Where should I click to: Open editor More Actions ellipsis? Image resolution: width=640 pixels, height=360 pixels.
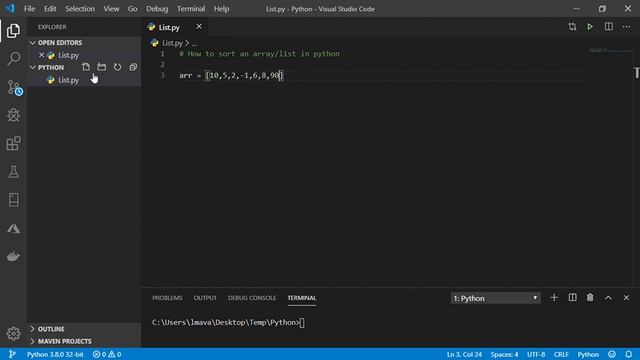(x=627, y=27)
